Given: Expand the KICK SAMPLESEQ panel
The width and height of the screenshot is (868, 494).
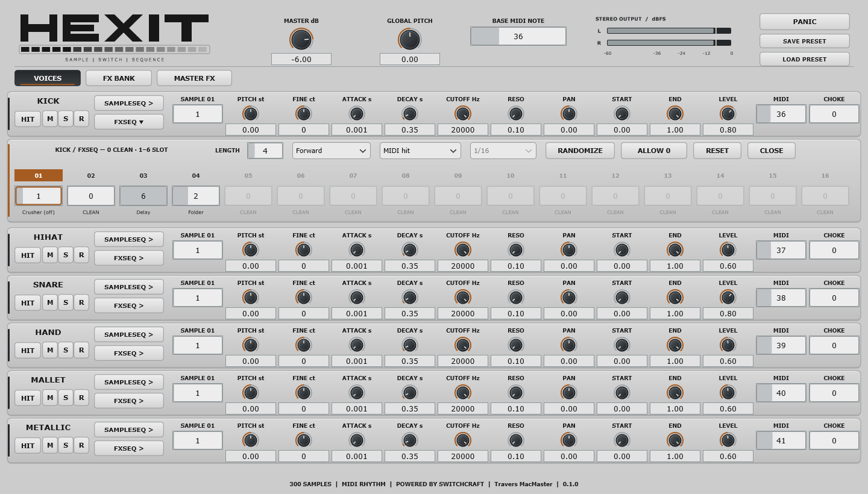Looking at the screenshot, I should (129, 103).
